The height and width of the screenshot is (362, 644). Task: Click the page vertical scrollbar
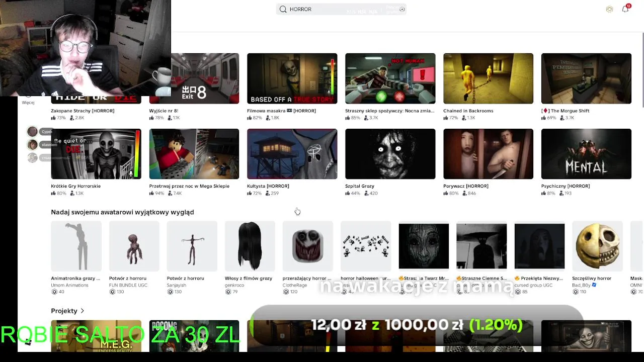click(x=642, y=69)
